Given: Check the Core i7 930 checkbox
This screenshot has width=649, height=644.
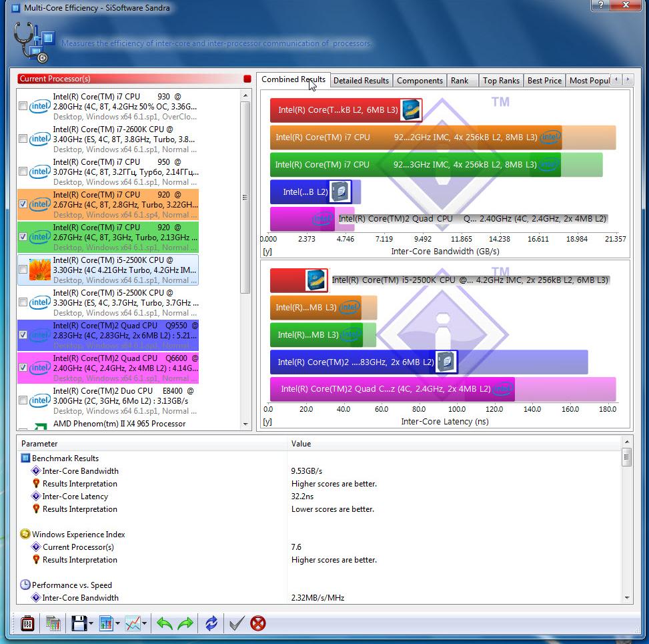Looking at the screenshot, I should coord(23,106).
